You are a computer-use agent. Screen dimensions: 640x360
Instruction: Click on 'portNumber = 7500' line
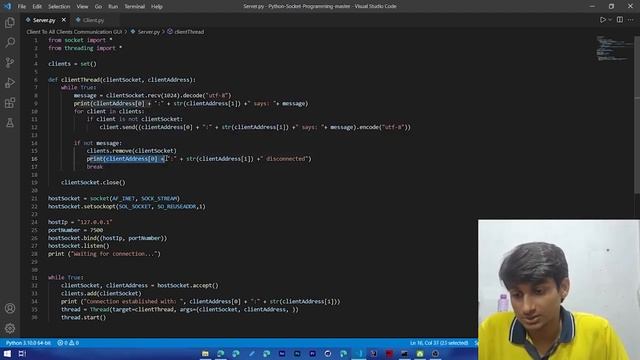click(75, 230)
